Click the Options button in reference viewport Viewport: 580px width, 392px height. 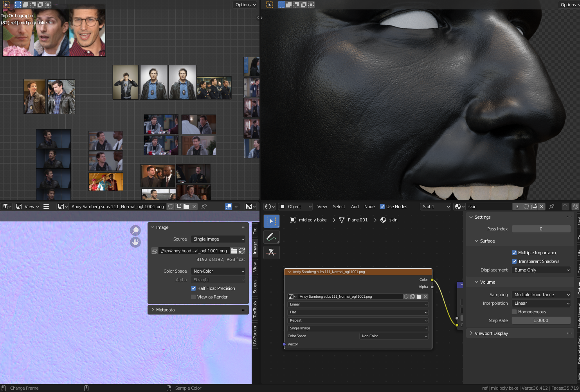(245, 5)
